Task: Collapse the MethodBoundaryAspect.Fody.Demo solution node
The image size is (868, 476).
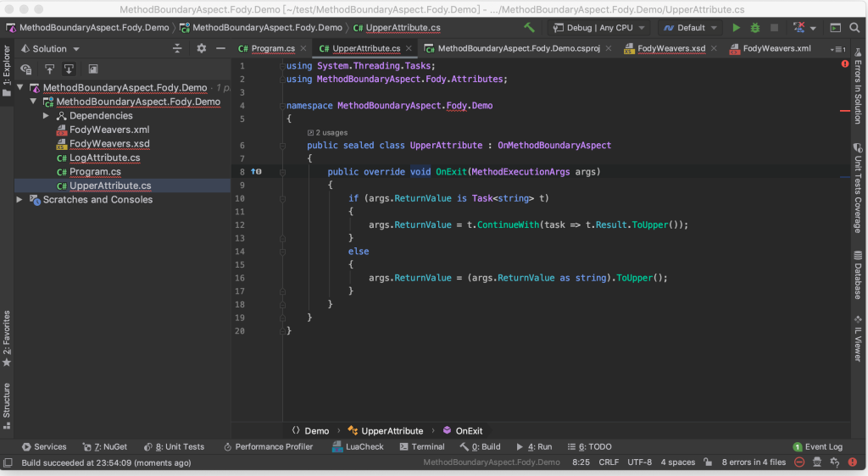Action: (x=20, y=87)
